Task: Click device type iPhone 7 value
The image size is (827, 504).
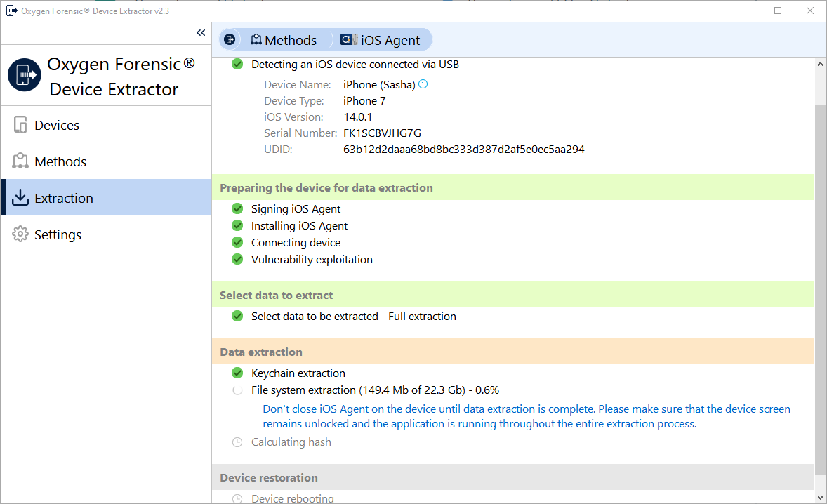Action: (x=364, y=100)
